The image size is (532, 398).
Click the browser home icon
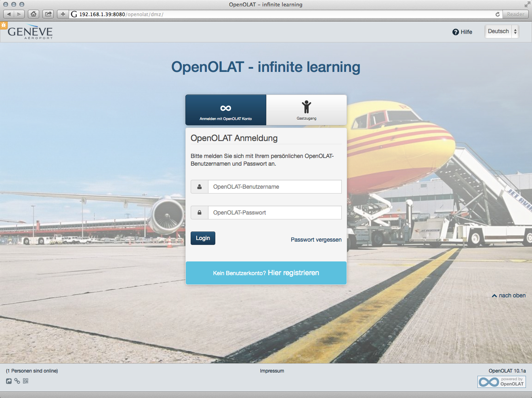pyautogui.click(x=34, y=14)
